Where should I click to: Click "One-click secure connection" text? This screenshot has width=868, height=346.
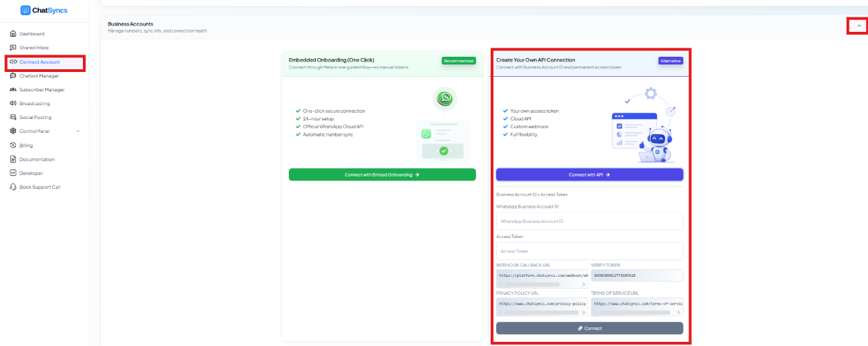click(334, 111)
